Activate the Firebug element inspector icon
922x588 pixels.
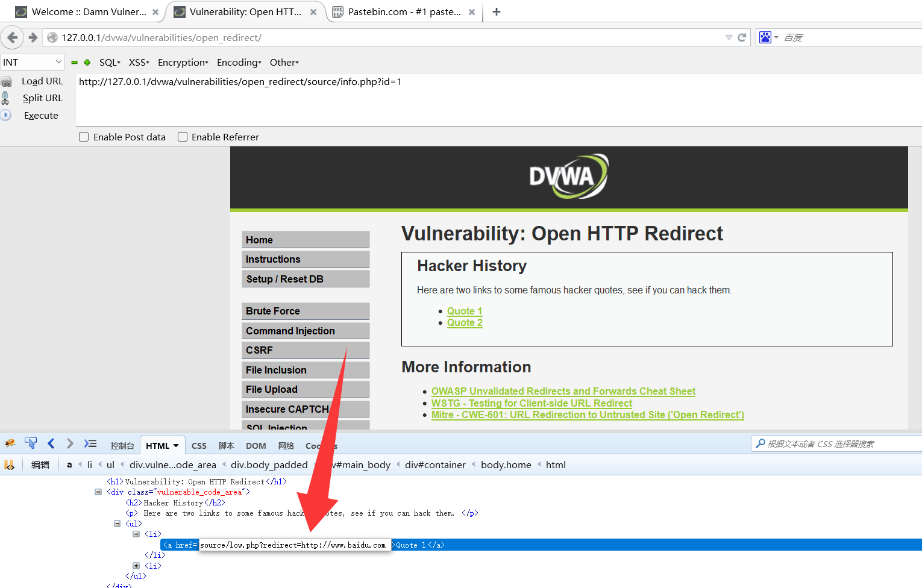click(30, 443)
